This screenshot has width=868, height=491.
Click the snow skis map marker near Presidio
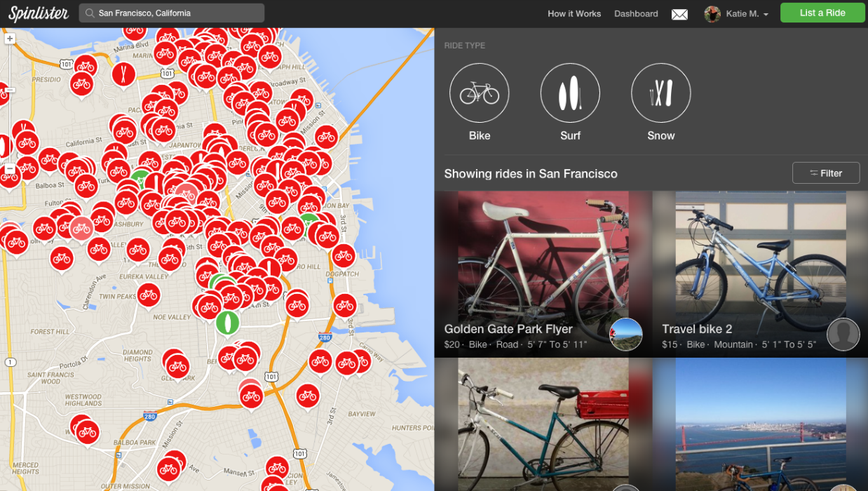click(123, 74)
